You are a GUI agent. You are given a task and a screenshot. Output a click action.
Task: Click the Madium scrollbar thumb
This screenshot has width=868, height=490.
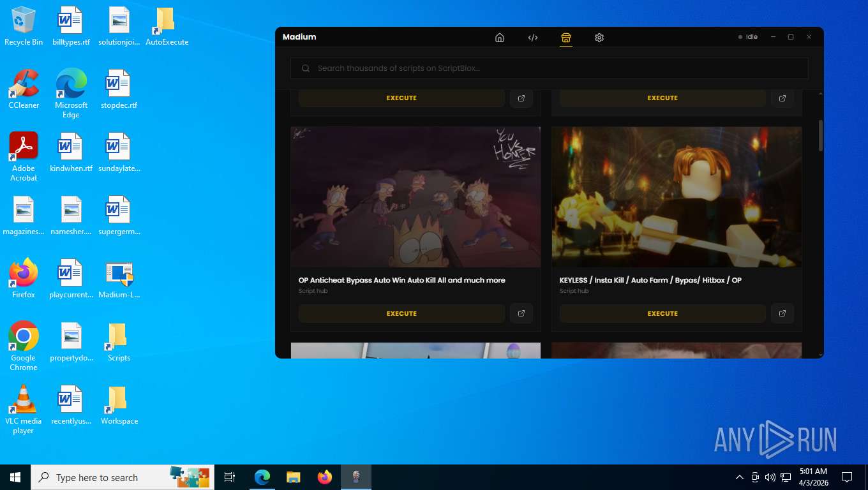click(x=821, y=135)
